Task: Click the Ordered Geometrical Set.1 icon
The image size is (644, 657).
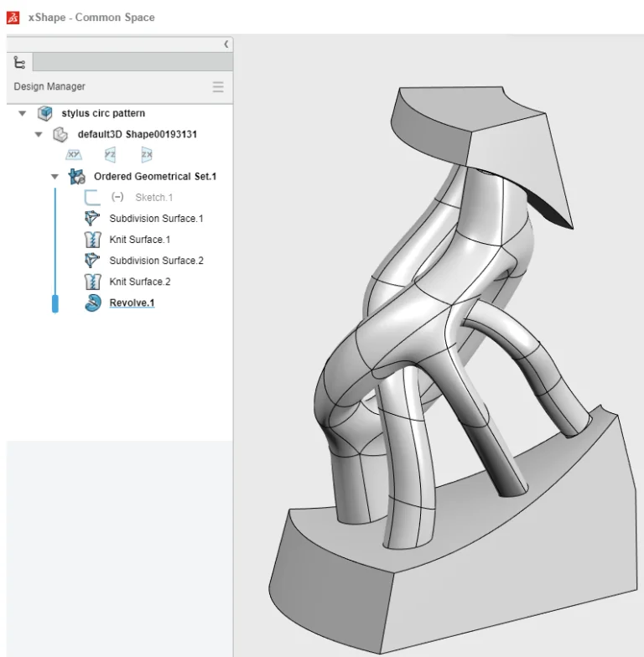Action: click(77, 177)
